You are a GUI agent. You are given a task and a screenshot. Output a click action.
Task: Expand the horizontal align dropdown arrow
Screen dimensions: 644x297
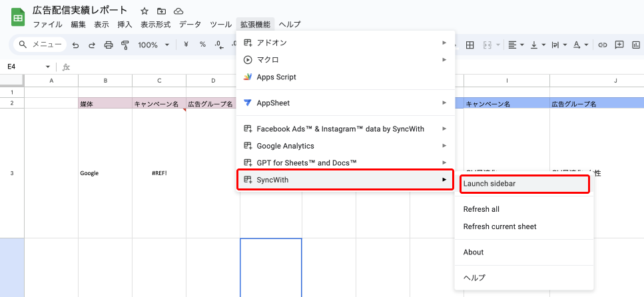521,45
